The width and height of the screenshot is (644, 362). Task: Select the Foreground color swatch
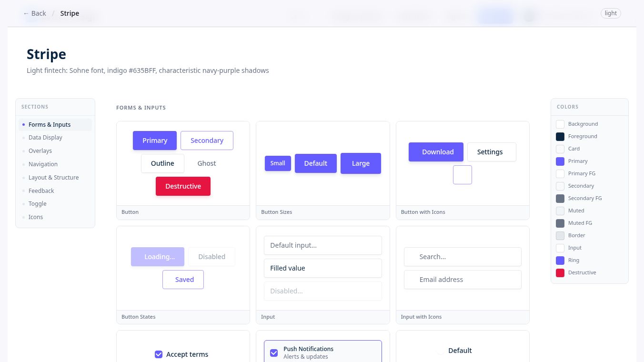point(560,136)
